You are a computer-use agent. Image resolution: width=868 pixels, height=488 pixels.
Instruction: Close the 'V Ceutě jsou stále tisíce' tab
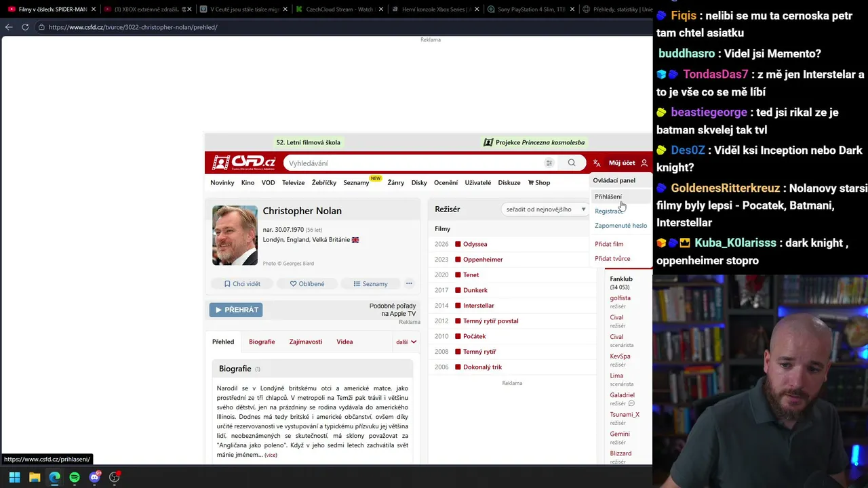(284, 9)
